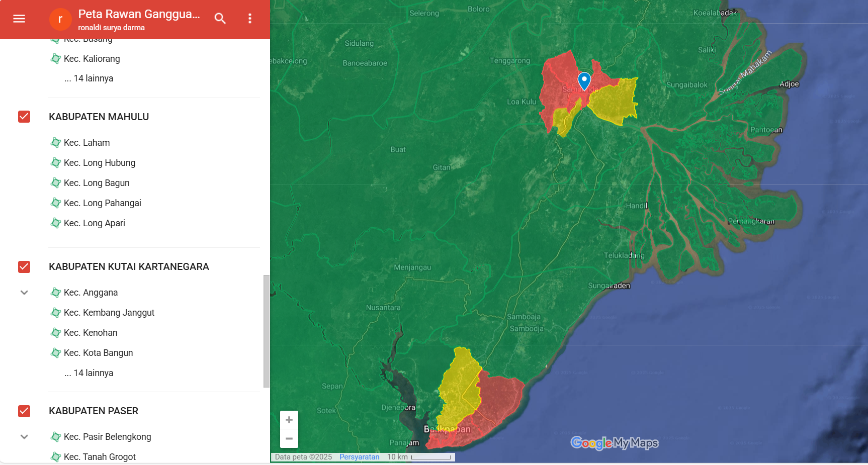The height and width of the screenshot is (465, 868).
Task: Open the hamburger menu in header
Action: (x=19, y=19)
